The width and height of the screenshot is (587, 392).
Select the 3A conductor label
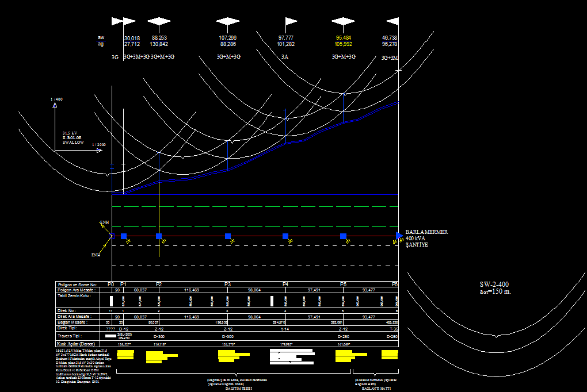click(285, 57)
